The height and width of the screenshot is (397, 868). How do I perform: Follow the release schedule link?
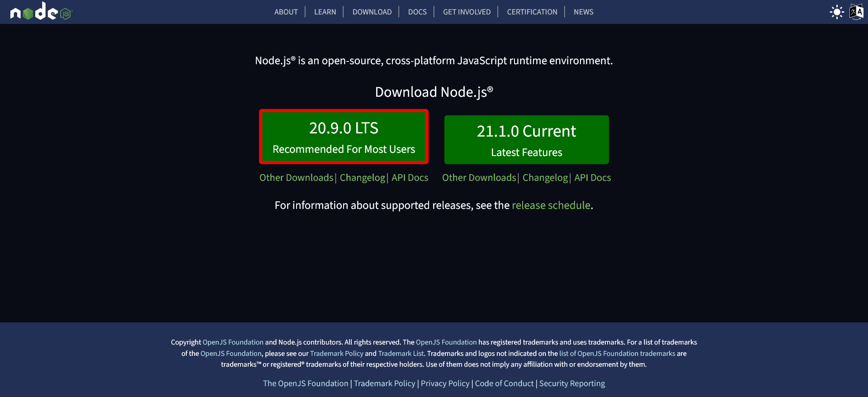551,205
